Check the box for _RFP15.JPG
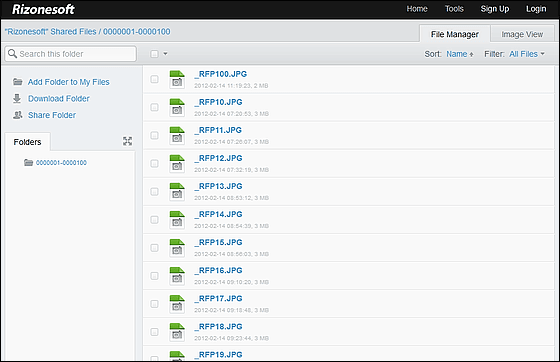560x362 pixels. pyautogui.click(x=154, y=248)
